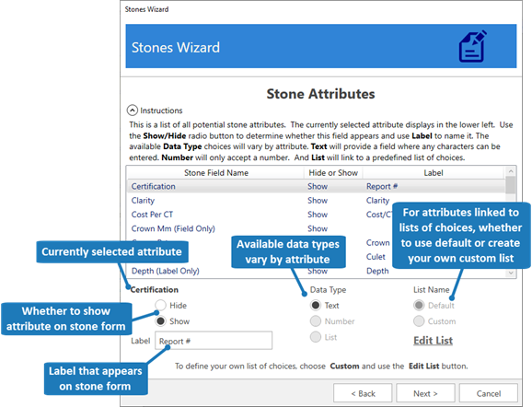Click the Show value in the Cost Per CT row
Viewport: 532px width, 407px height.
click(318, 215)
